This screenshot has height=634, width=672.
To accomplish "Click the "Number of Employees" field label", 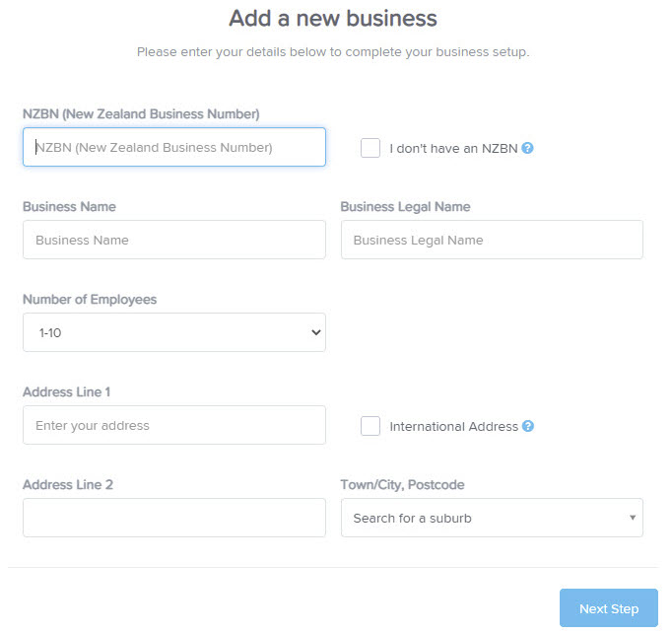I will tap(90, 300).
